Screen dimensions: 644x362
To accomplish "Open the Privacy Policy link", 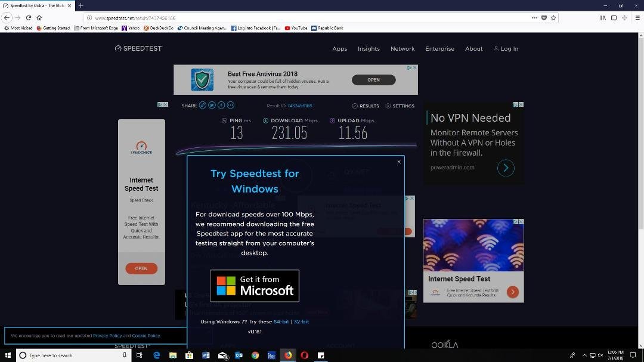I will 107,336.
